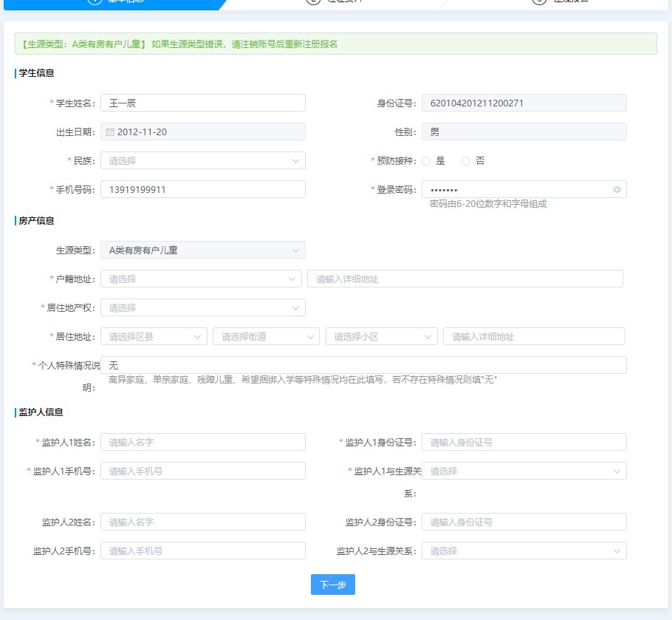Screen dimensions: 672x620
Task: Expand the 请选择街道 dropdown
Action: 266,336
